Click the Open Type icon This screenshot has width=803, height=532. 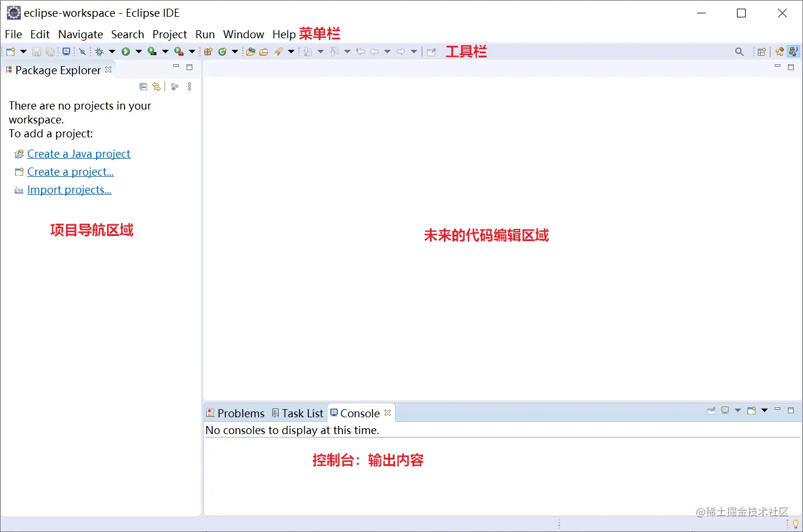[250, 52]
